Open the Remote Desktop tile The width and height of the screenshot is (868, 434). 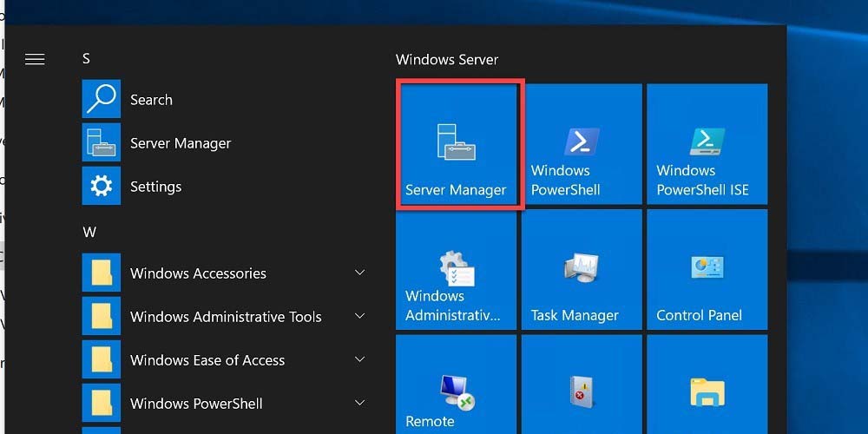pos(457,385)
